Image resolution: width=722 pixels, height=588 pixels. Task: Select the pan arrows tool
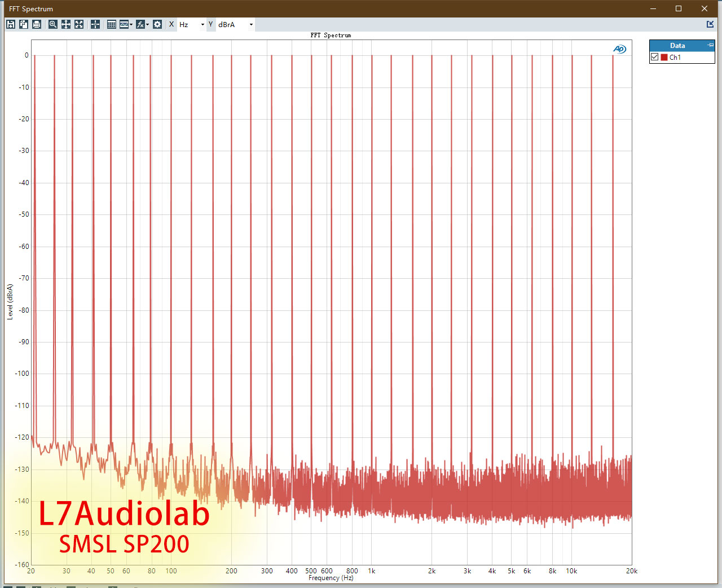pos(66,24)
